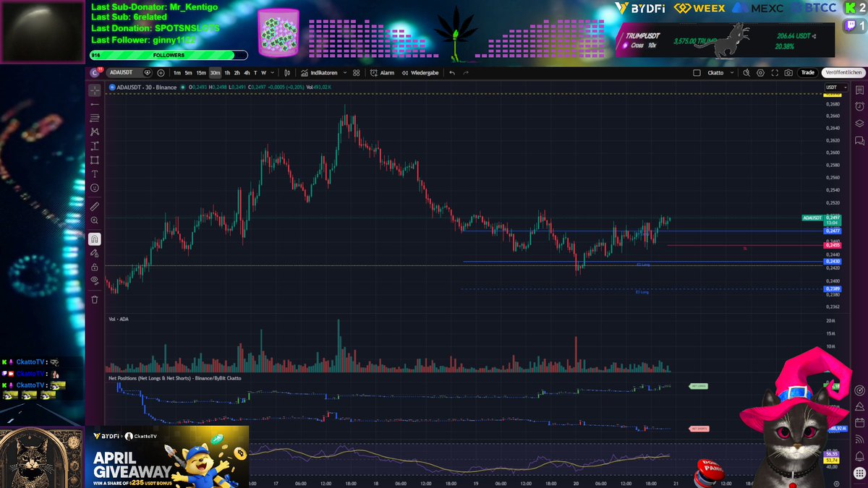Select the 30m timeframe
This screenshot has width=868, height=488.
click(x=216, y=72)
